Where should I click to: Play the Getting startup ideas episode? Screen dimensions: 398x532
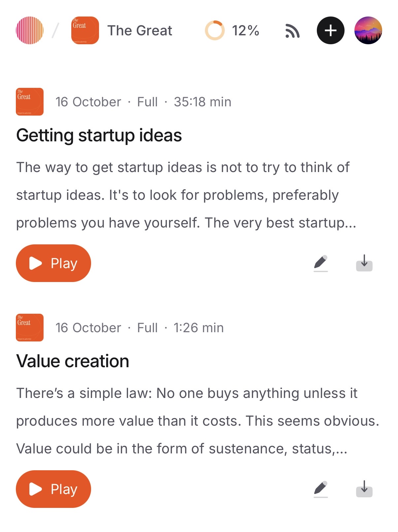[53, 263]
